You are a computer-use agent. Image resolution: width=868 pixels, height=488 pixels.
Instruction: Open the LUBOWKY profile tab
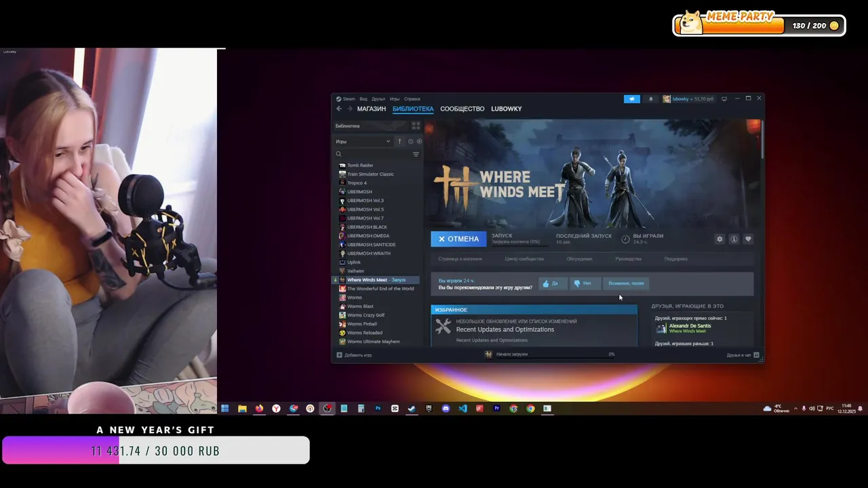[x=507, y=108]
